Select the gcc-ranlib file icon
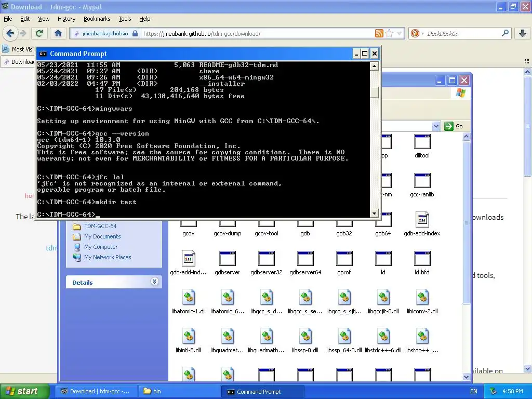The height and width of the screenshot is (399, 532). click(422, 181)
